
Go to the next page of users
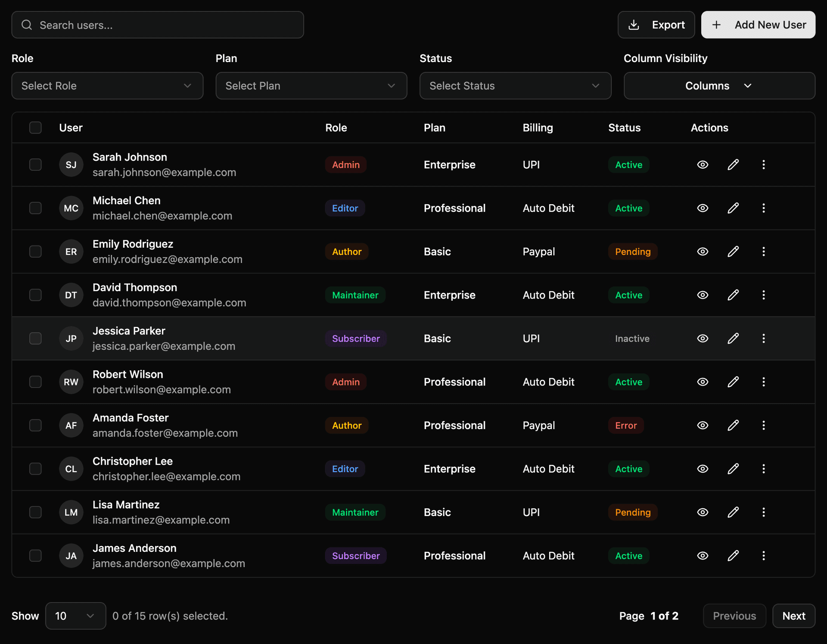point(794,616)
